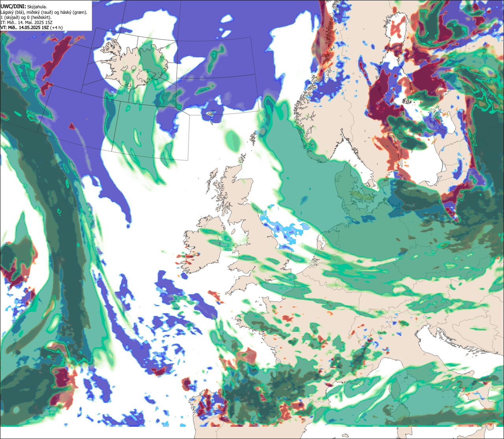Screen dimensions: 504x439
Task: Click the 'UWC/DINI: Skýjahula.' title text
Action: tap(24, 6)
